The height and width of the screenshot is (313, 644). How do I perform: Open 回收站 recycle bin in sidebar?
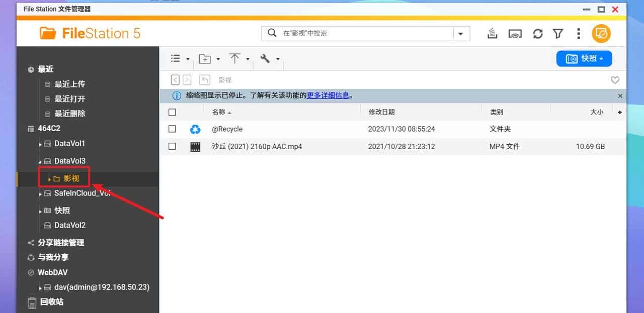51,302
